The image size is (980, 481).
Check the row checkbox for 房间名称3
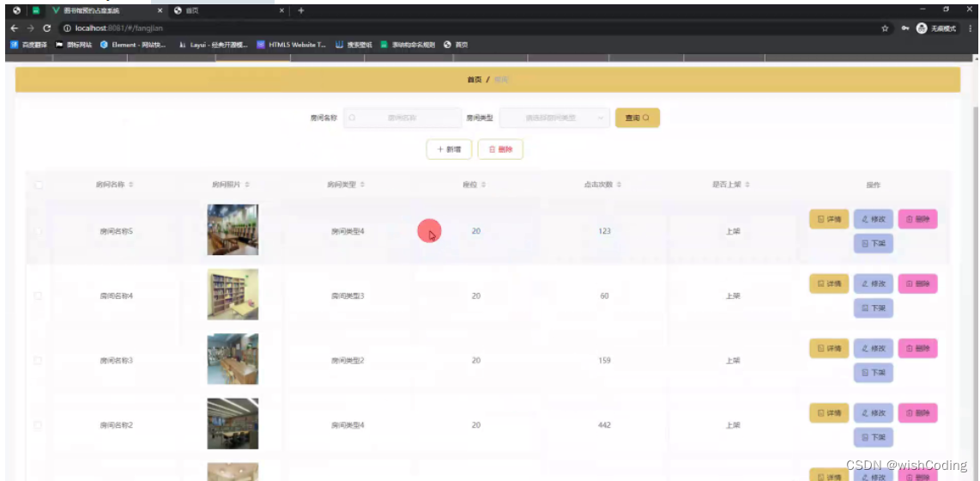coord(38,360)
